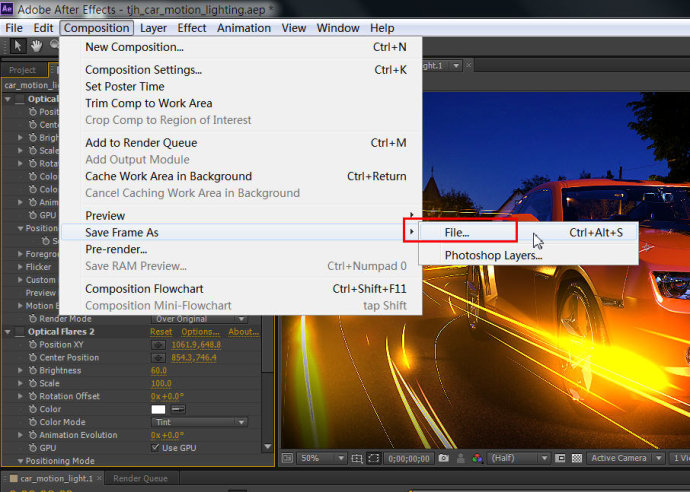Screen dimensions: 690x492
Task: Toggle the Animation Evolution stopwatch
Action: (x=33, y=435)
